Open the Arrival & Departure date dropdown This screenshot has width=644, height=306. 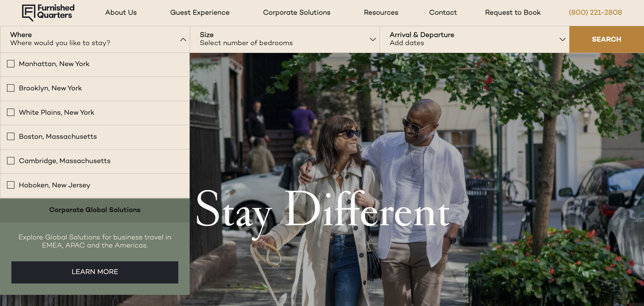click(563, 39)
